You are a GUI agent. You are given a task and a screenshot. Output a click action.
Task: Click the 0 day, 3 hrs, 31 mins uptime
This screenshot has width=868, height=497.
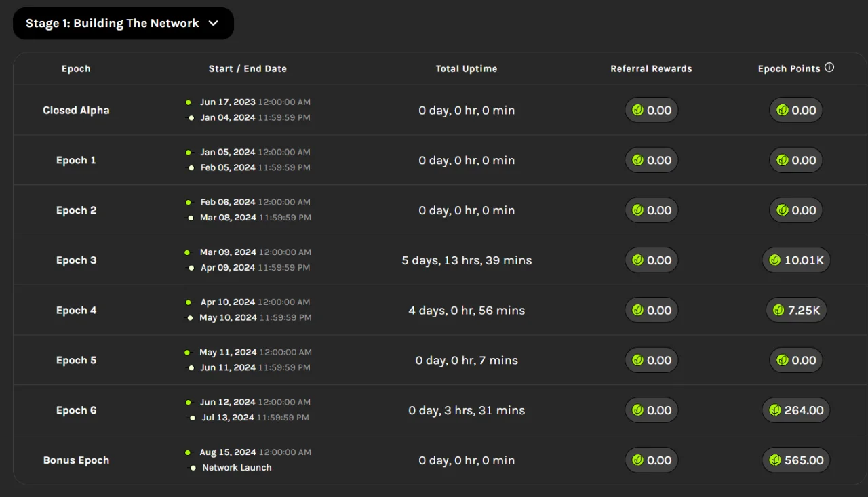467,410
